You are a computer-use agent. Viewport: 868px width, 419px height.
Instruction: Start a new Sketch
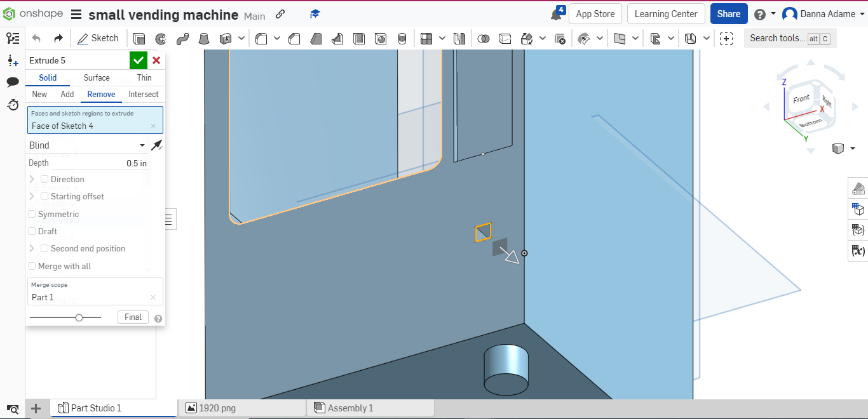coord(98,38)
